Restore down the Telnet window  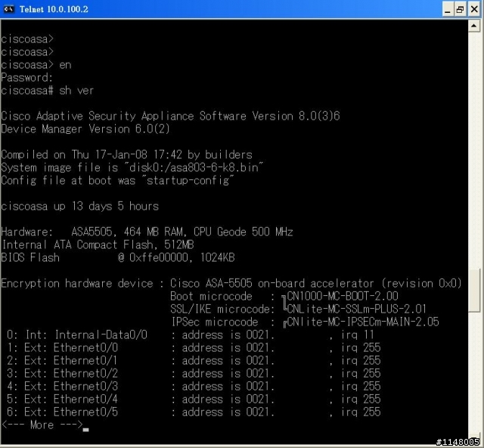461,9
